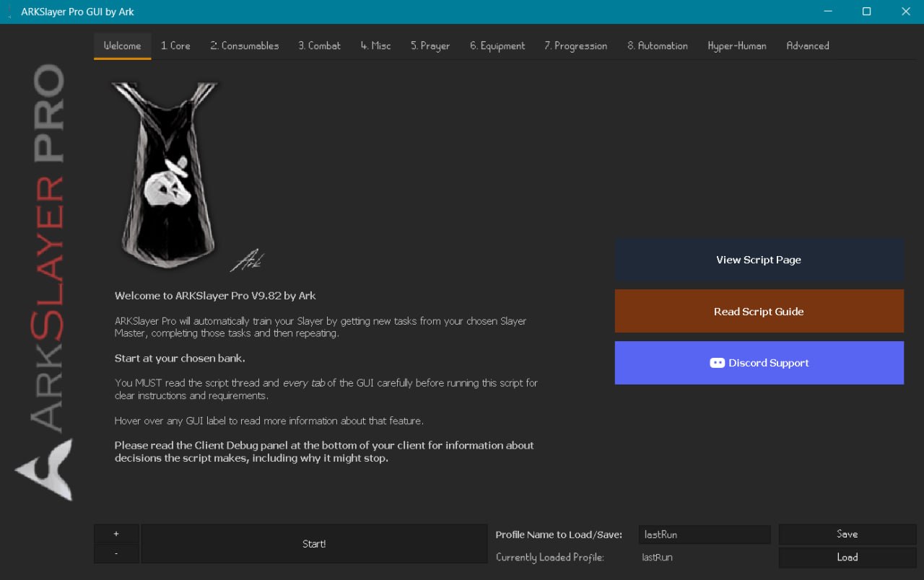Screen dimensions: 924x580
Task: Go to the 3. Combat tab
Action: click(320, 45)
